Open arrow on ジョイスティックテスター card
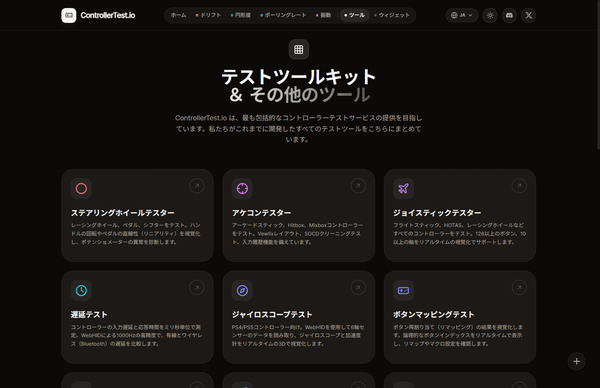The image size is (600, 388). (x=519, y=186)
